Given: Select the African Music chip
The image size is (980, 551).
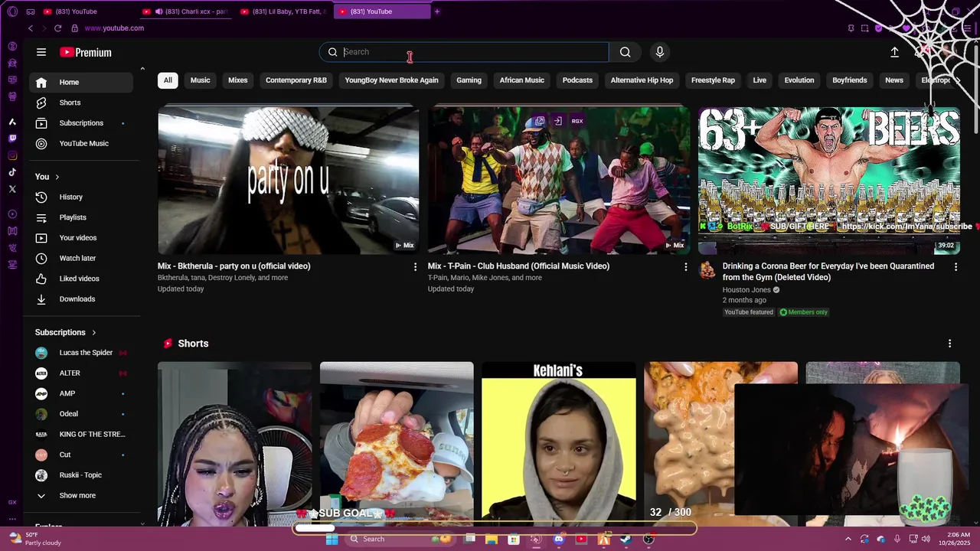Looking at the screenshot, I should [x=522, y=80].
